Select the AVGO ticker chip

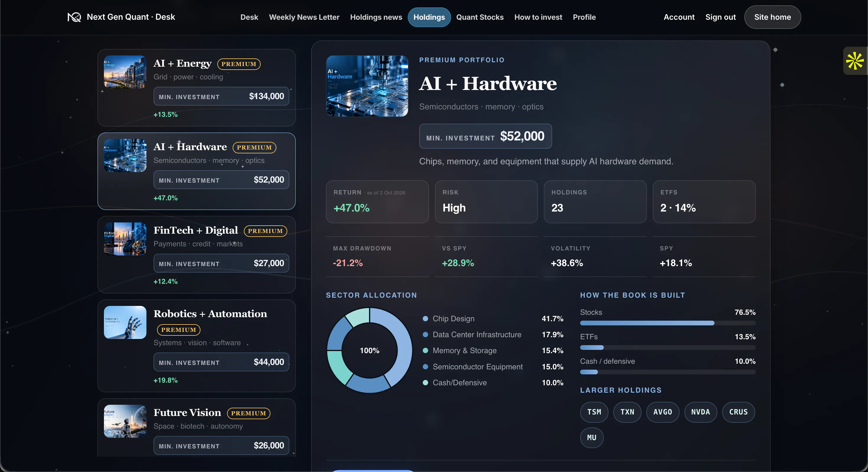point(663,412)
